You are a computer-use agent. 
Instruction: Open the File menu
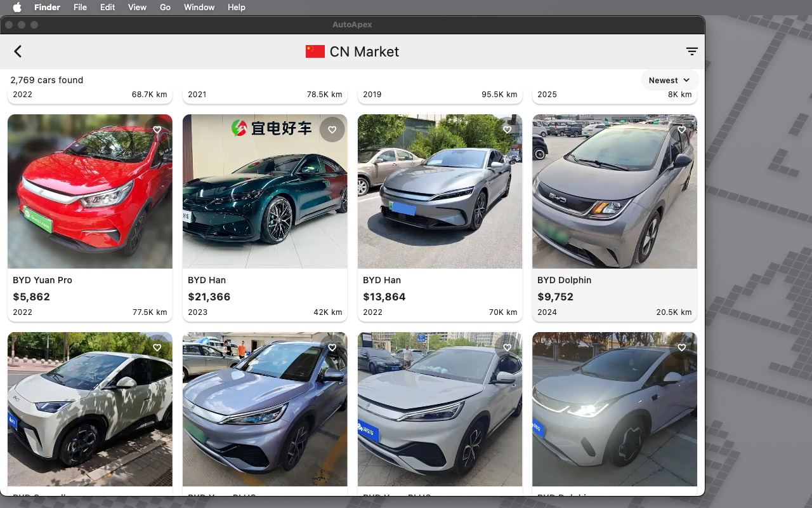pyautogui.click(x=80, y=7)
